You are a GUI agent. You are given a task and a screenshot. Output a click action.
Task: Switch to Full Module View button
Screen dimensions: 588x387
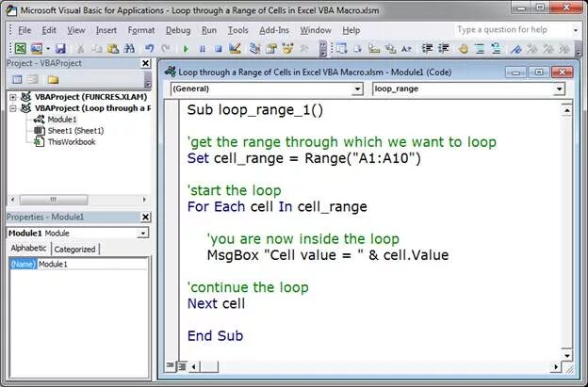[x=182, y=366]
